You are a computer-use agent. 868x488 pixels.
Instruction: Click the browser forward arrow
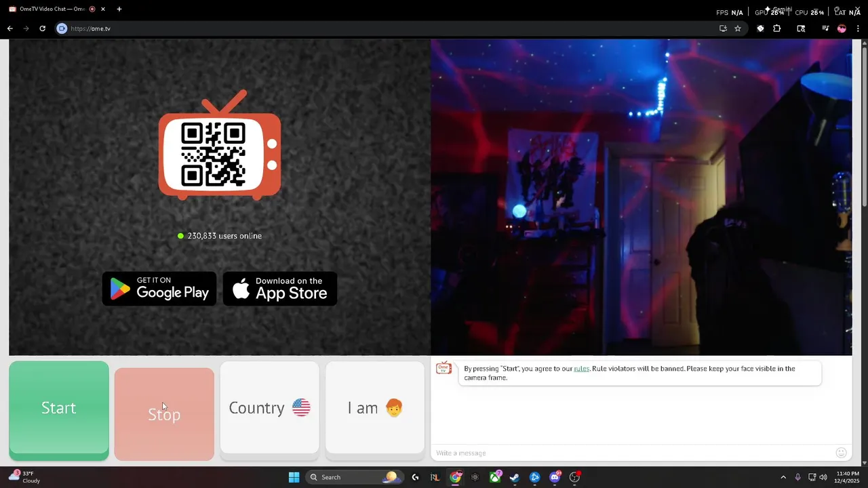(26, 28)
